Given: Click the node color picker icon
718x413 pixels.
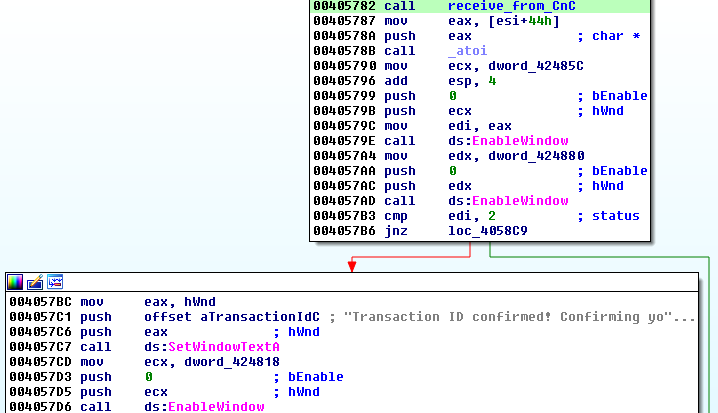Looking at the screenshot, I should [x=15, y=282].
